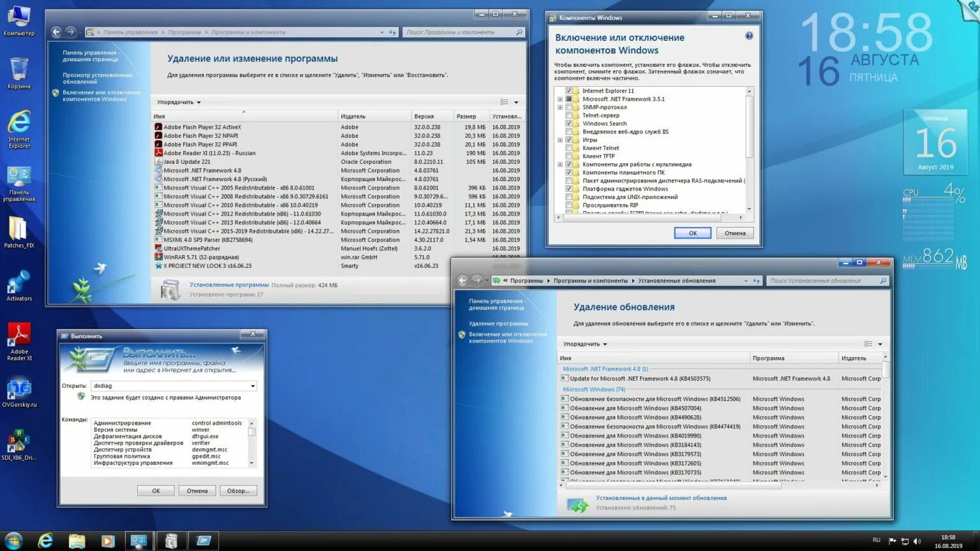Open the Корзина desktop icon

[19, 70]
